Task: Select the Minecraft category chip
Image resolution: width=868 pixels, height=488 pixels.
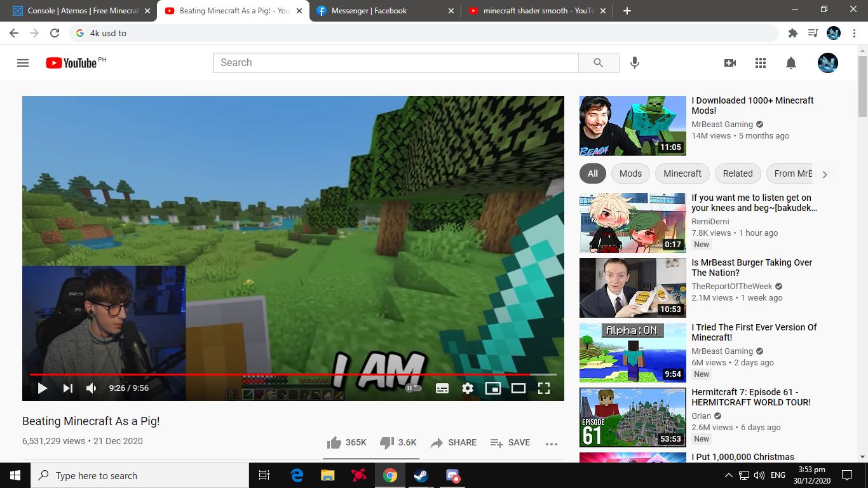Action: [x=682, y=173]
